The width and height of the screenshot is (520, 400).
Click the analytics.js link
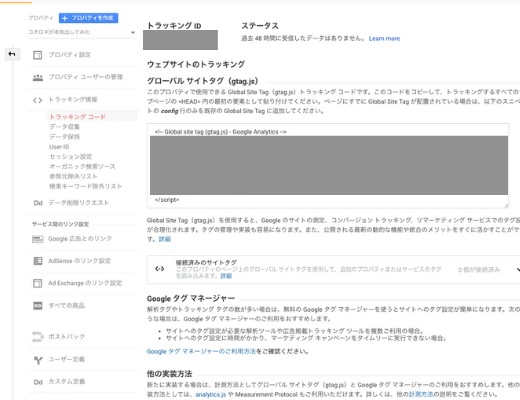click(x=211, y=395)
